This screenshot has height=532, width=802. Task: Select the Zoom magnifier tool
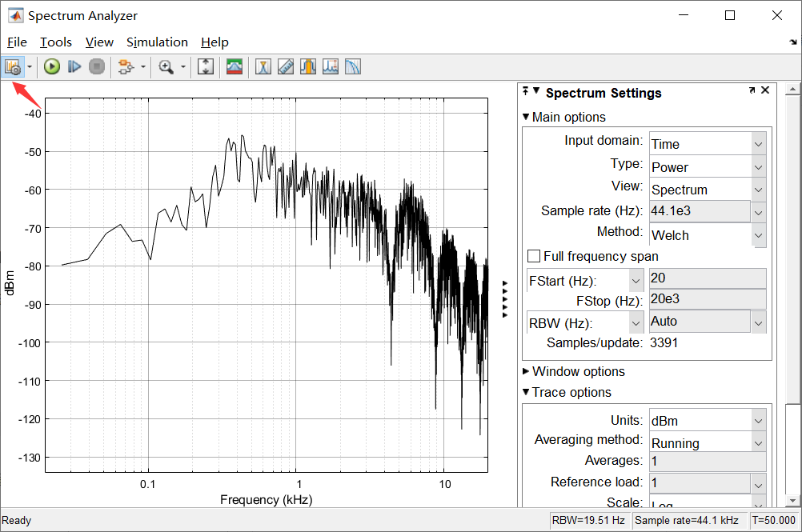coord(166,67)
